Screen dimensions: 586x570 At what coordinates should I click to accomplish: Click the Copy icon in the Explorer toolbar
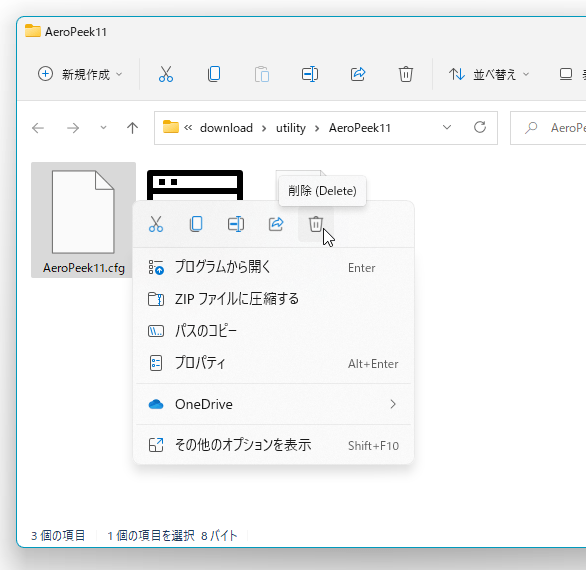(x=214, y=74)
